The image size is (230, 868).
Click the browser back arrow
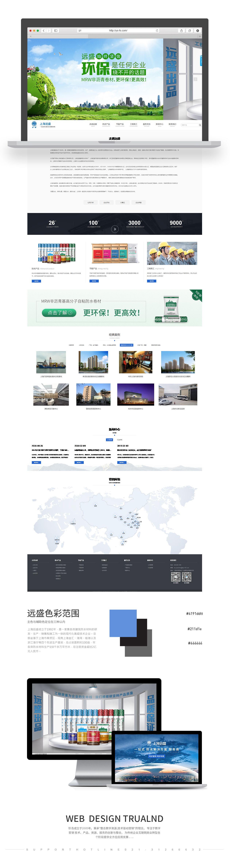pos(43,31)
